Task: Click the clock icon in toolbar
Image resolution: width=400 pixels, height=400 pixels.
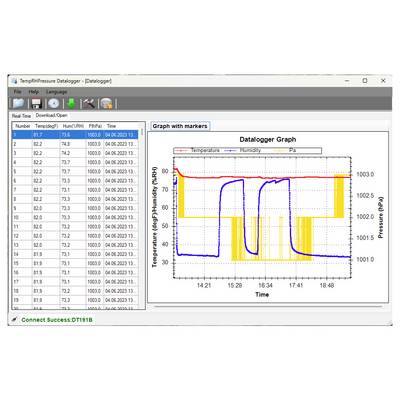Action: pyautogui.click(x=53, y=103)
